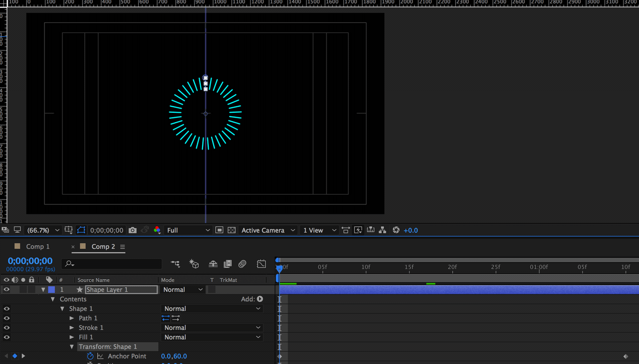
Task: Close the Comp 2 tab
Action: [x=73, y=247]
